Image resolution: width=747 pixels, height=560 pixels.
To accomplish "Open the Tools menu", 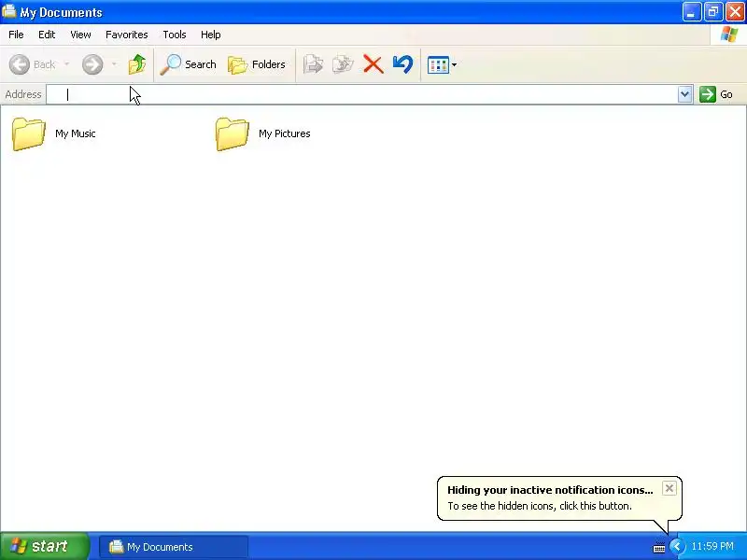I will click(175, 35).
